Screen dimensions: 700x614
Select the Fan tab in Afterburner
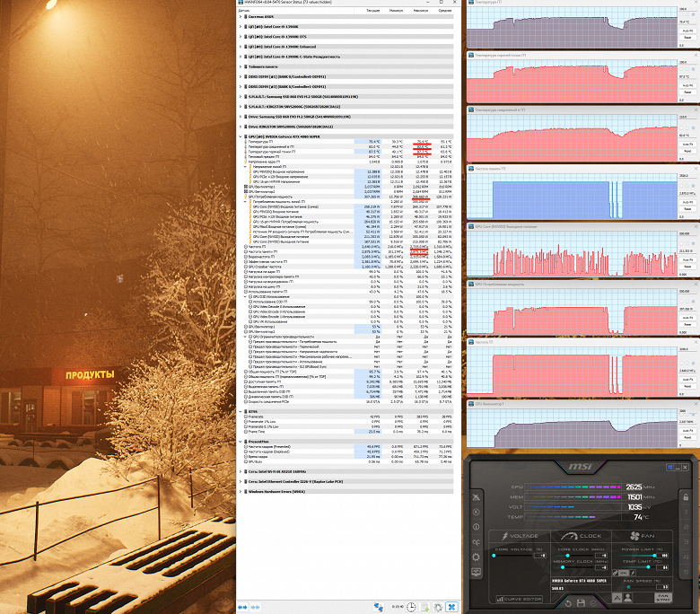click(x=643, y=536)
